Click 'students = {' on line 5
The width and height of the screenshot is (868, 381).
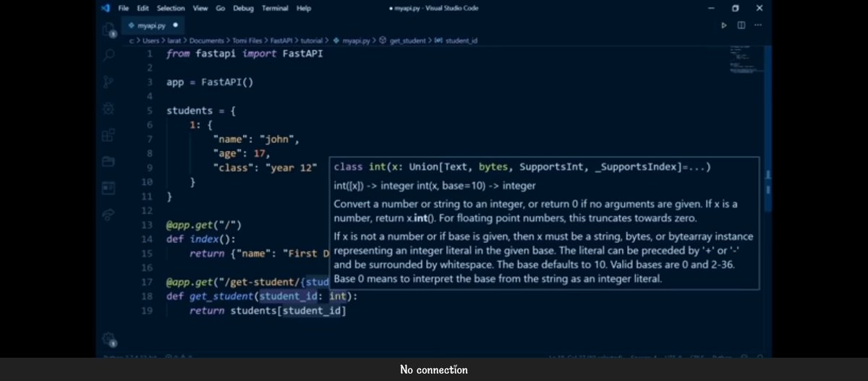pyautogui.click(x=200, y=111)
